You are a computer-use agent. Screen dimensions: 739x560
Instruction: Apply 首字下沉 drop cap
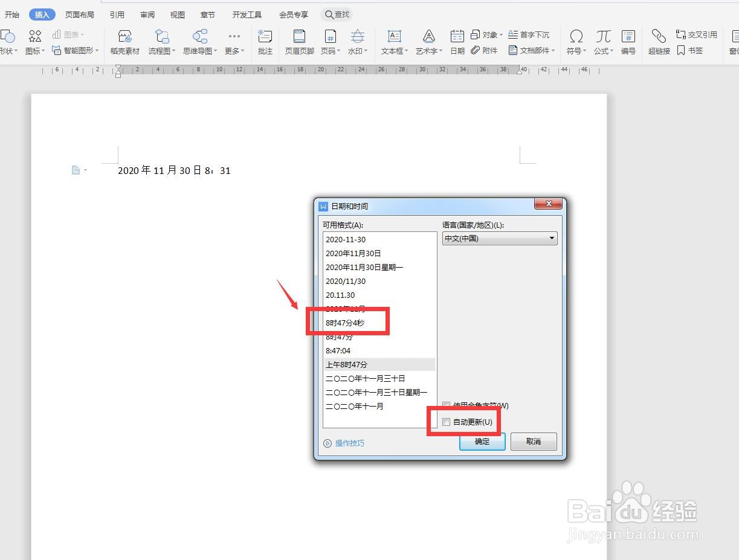529,35
